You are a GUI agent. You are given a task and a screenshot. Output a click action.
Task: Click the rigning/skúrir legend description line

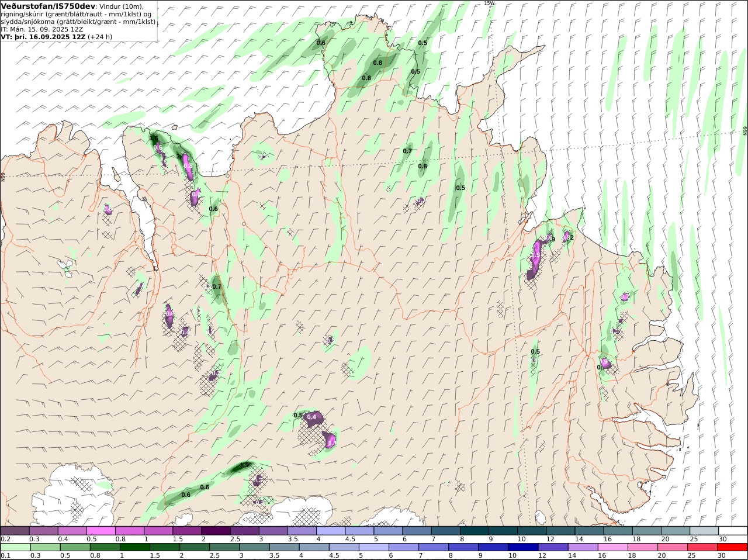(76, 14)
